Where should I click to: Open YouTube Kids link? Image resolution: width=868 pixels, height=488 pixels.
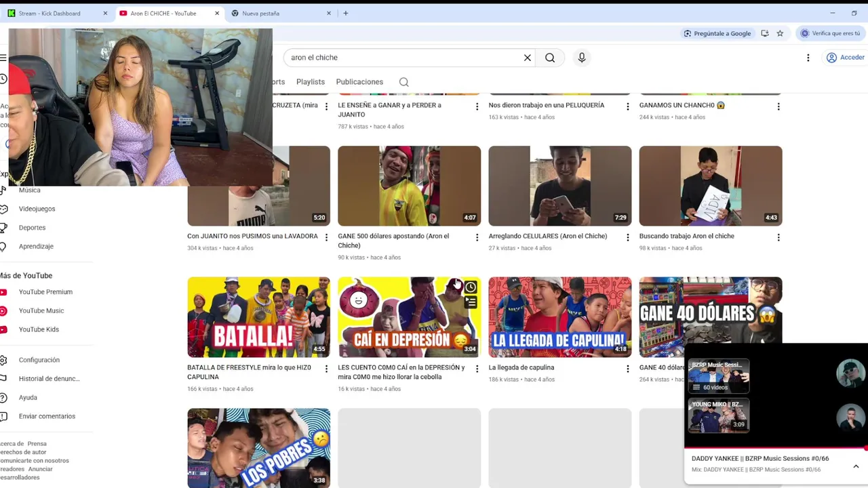tap(39, 329)
